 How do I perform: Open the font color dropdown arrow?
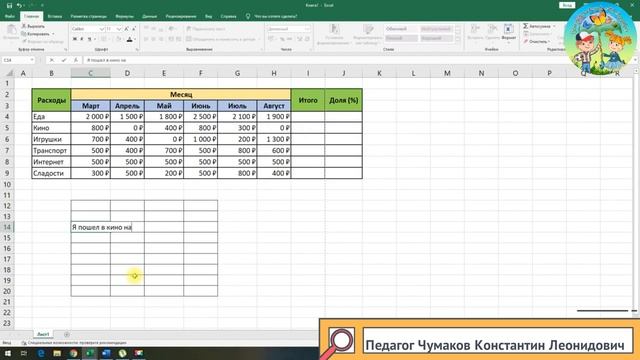click(x=135, y=39)
